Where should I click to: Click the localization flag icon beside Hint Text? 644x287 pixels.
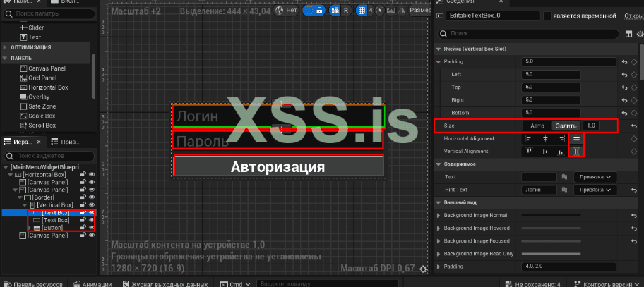(564, 190)
